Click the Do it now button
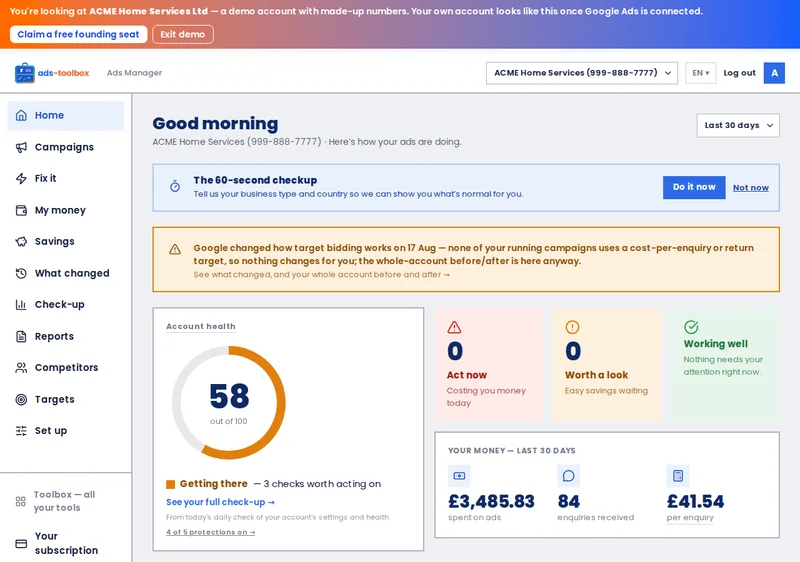 click(x=694, y=187)
